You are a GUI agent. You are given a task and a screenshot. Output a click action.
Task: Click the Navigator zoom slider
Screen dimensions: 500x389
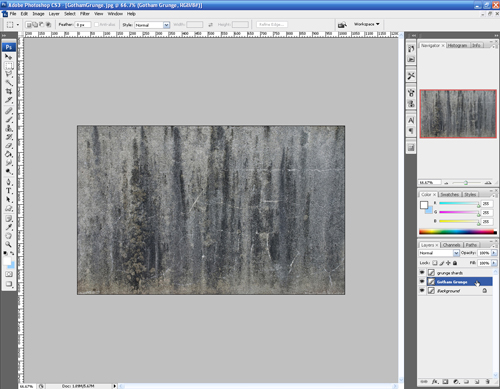[466, 183]
